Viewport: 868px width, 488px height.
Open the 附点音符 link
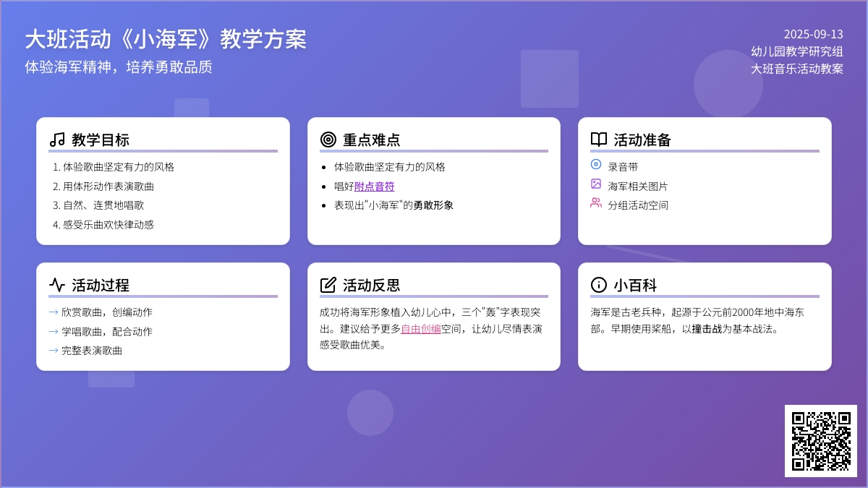[x=374, y=187]
